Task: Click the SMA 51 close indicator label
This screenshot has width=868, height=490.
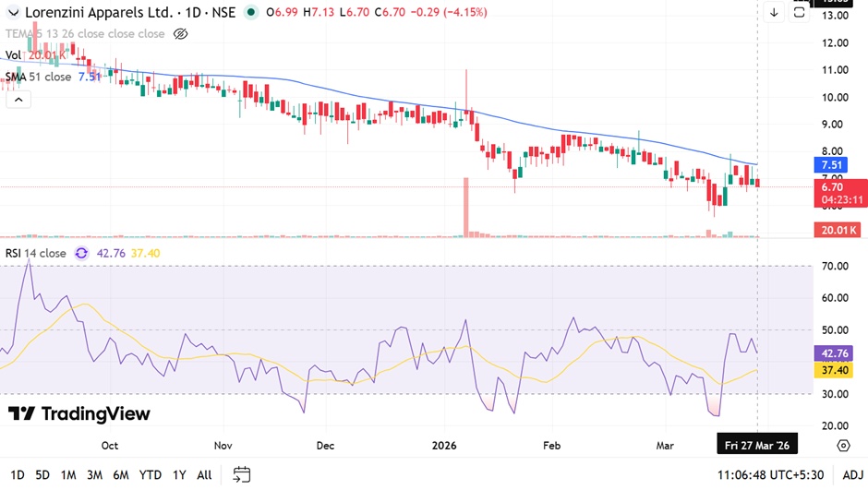Action: coord(39,77)
